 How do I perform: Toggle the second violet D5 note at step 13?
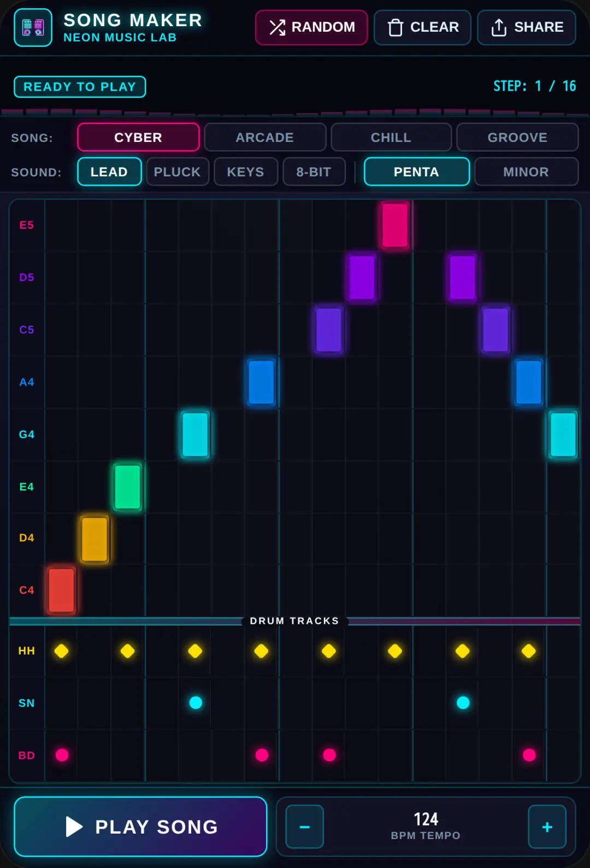(463, 277)
